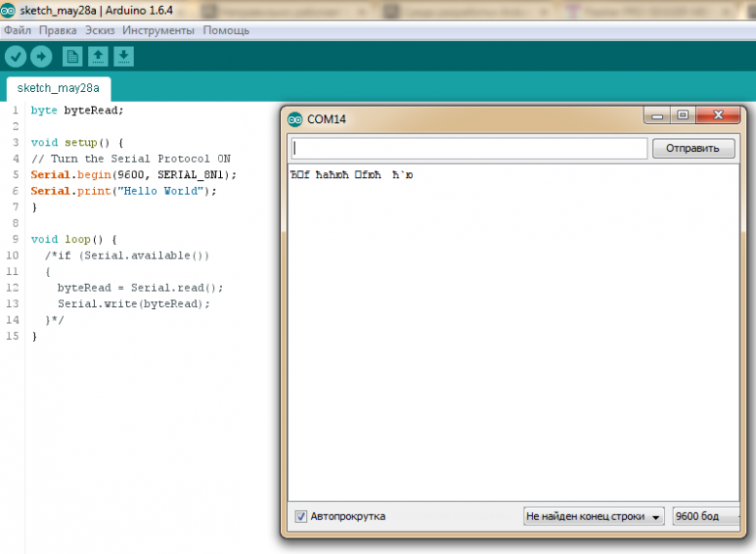Minimize the COM14 window

[657, 115]
